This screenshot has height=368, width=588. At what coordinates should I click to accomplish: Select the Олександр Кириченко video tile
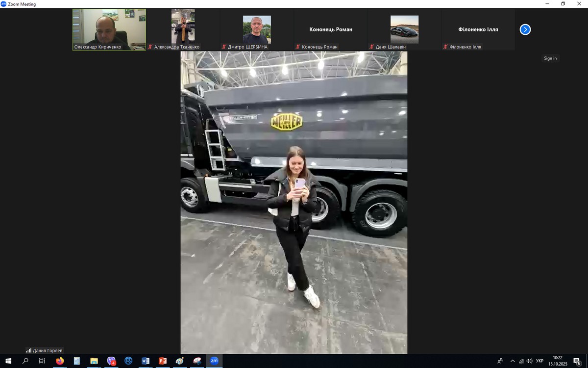point(109,29)
